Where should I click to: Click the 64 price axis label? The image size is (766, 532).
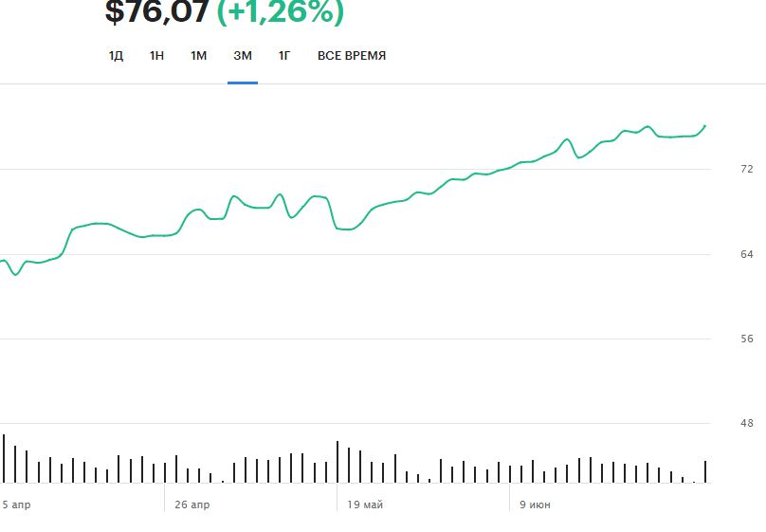pos(747,254)
